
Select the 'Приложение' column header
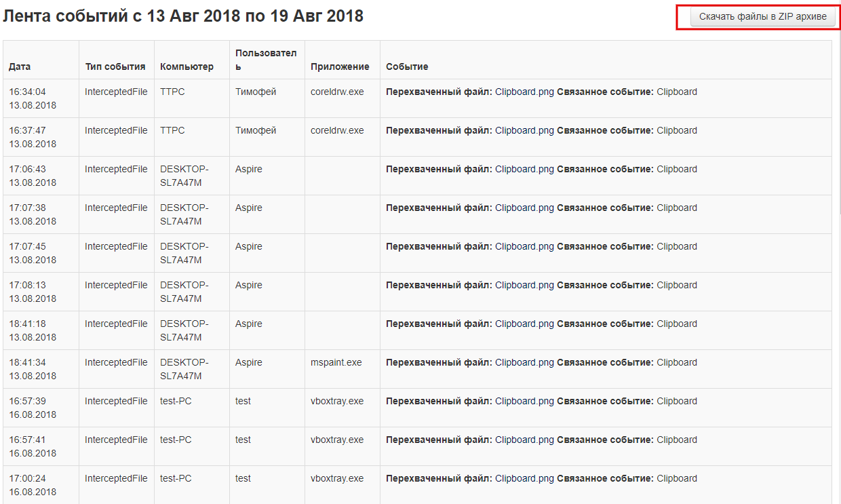tap(340, 66)
